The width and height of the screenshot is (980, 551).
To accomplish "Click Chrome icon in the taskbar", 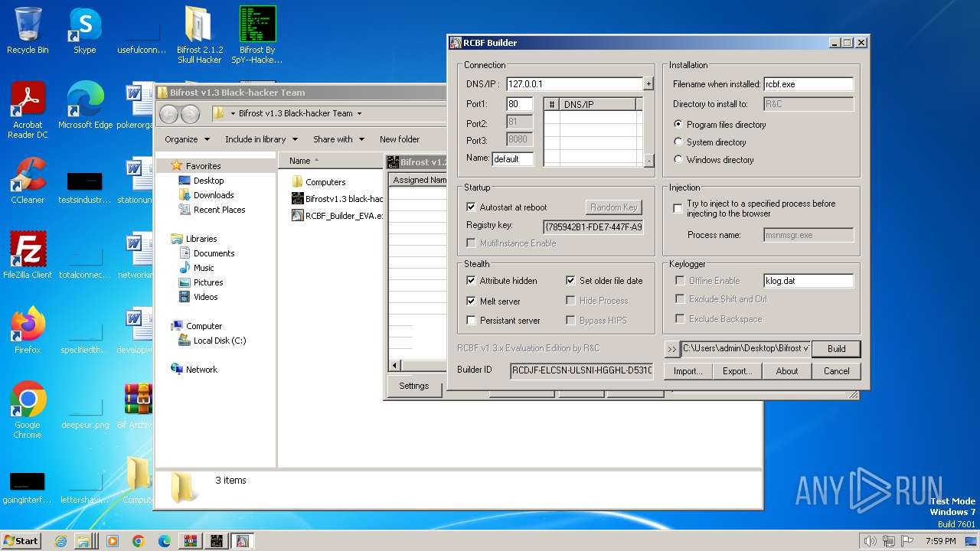I will [x=139, y=541].
